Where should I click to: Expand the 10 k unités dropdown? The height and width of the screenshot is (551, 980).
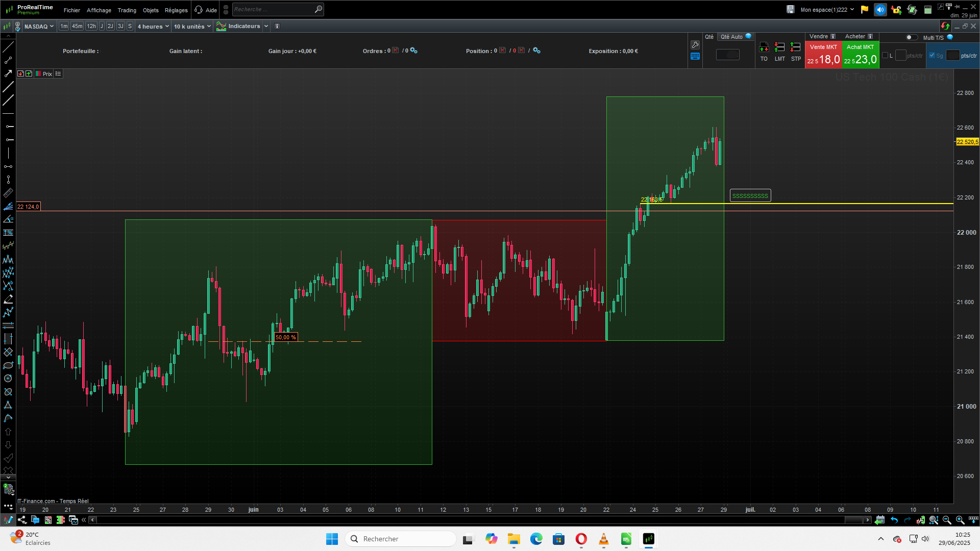coord(192,27)
